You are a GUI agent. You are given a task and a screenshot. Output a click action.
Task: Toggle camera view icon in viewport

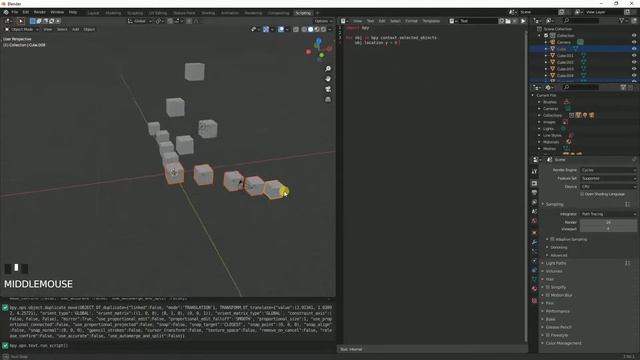click(x=328, y=89)
